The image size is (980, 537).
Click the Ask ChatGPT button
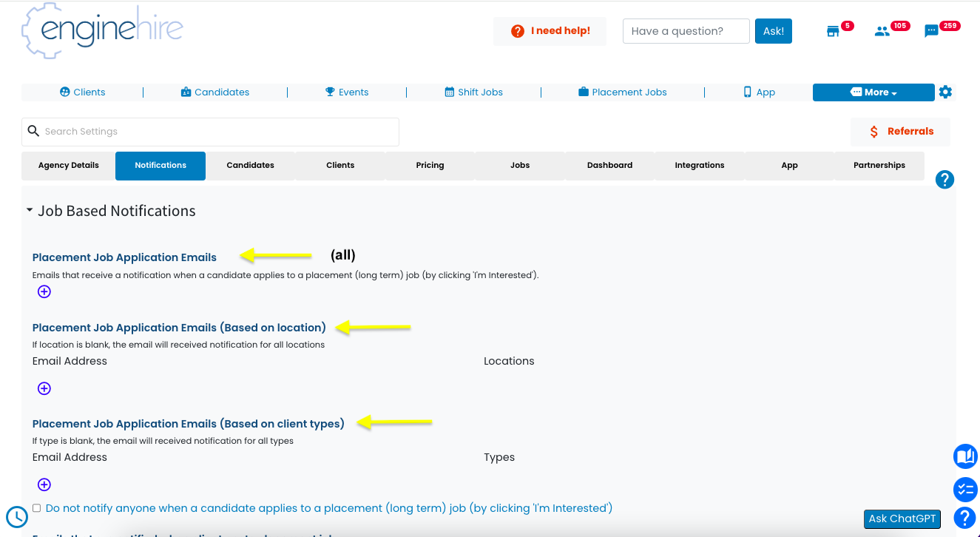pyautogui.click(x=902, y=519)
